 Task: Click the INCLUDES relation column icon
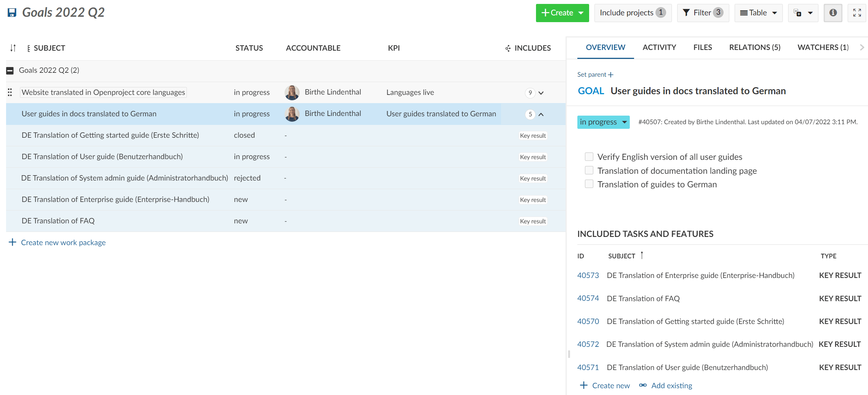click(508, 48)
